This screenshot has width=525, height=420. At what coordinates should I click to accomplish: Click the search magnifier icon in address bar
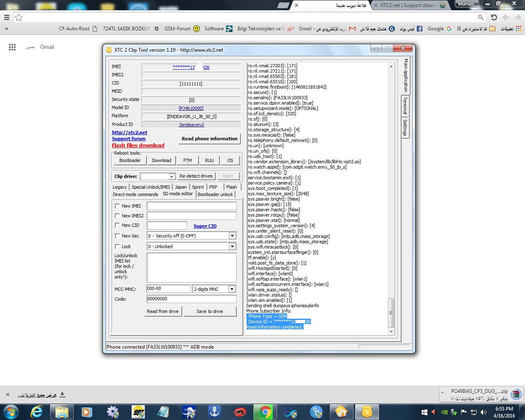click(x=481, y=17)
